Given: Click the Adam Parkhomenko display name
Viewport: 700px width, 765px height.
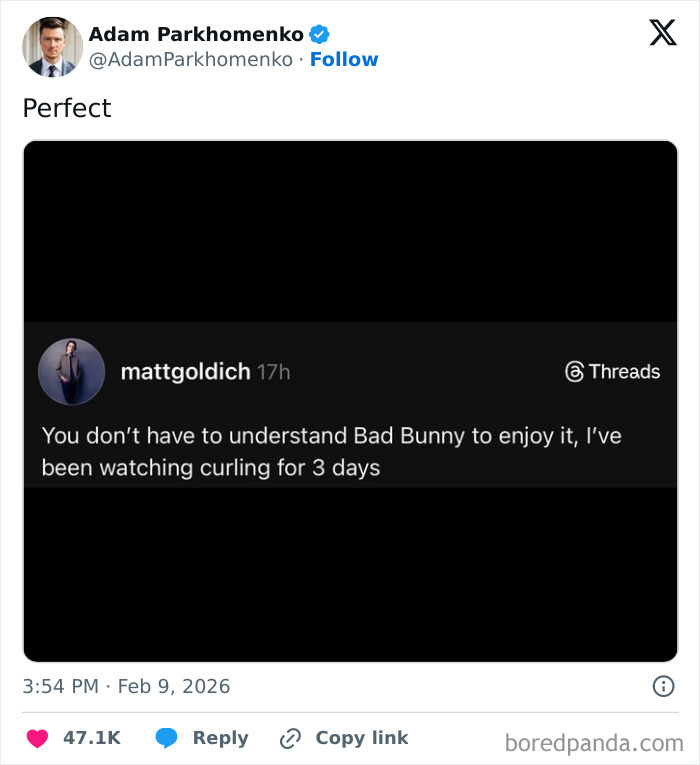Looking at the screenshot, I should (196, 34).
